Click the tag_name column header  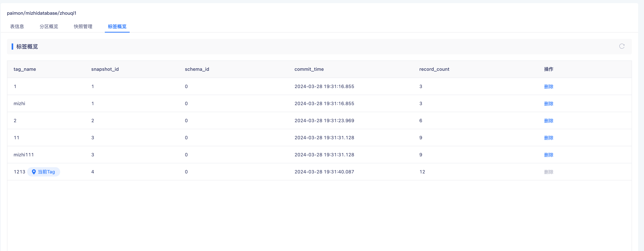[25, 69]
